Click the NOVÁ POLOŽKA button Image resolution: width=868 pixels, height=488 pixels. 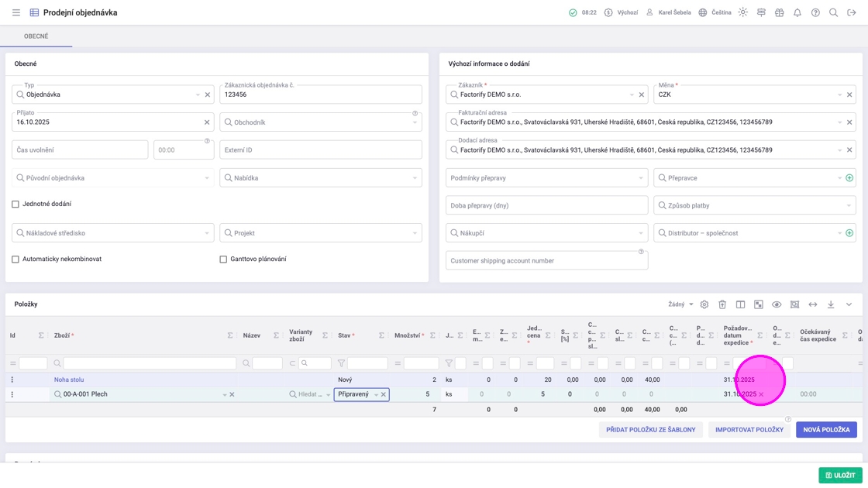pyautogui.click(x=825, y=429)
